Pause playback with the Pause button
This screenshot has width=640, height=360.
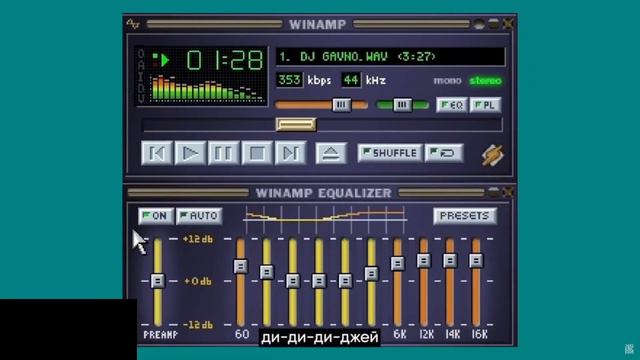(x=224, y=153)
